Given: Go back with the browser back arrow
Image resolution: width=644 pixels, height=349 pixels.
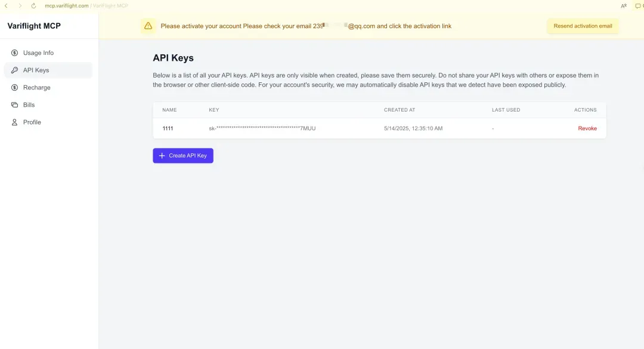Looking at the screenshot, I should click(6, 6).
